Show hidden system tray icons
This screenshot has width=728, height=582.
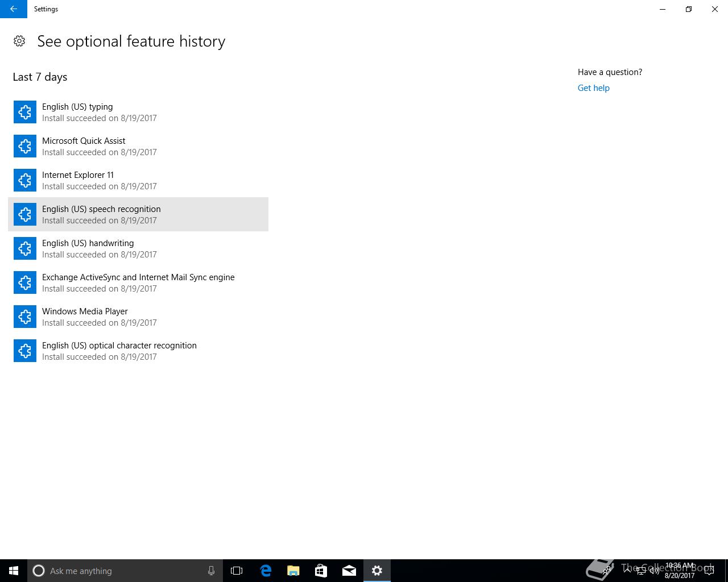627,571
